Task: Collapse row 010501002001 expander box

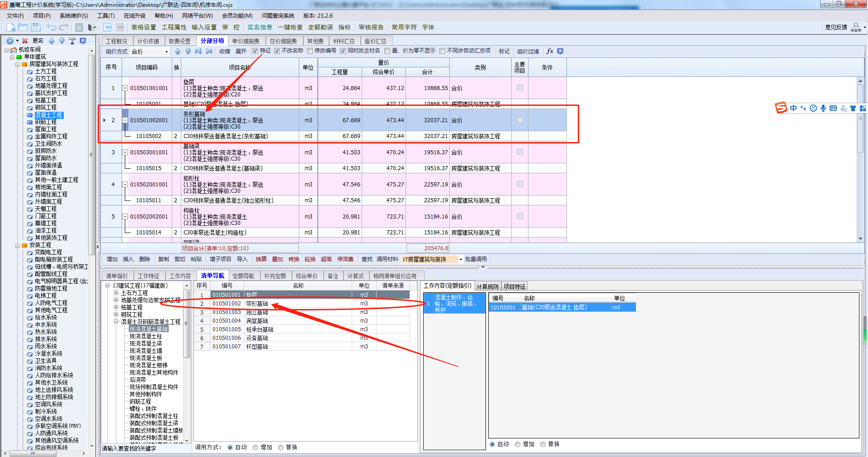Action: pos(125,120)
